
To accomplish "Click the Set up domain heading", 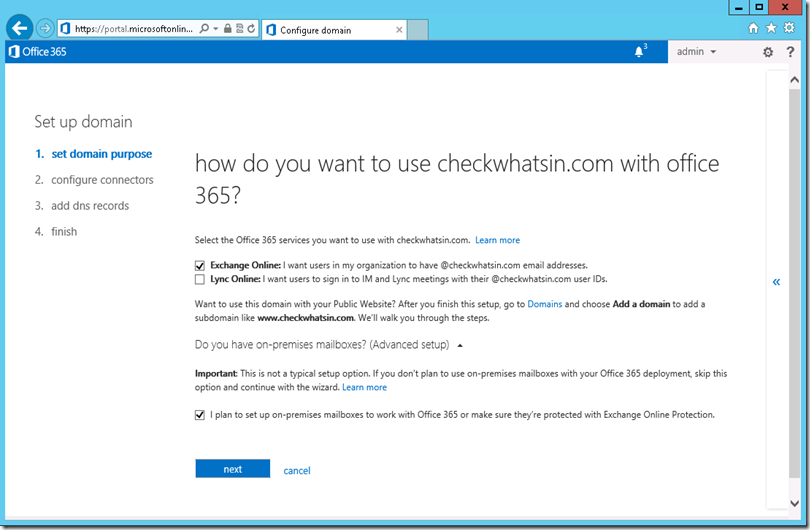I will click(x=83, y=122).
